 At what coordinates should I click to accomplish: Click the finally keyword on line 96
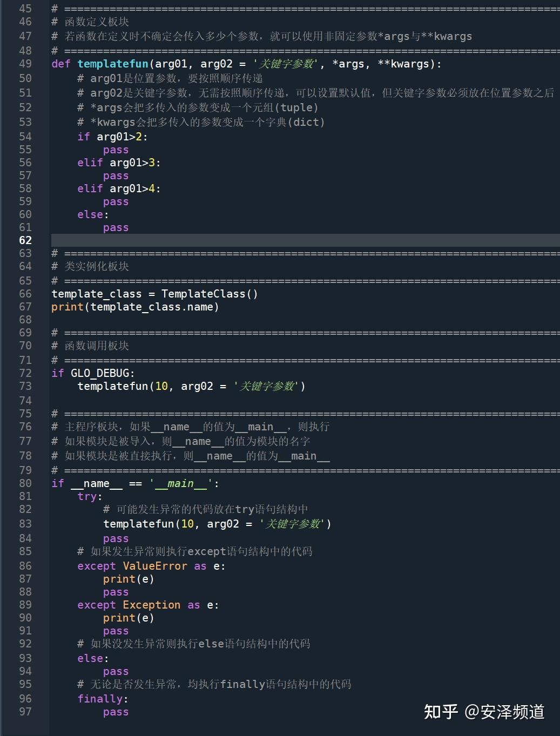click(x=100, y=699)
